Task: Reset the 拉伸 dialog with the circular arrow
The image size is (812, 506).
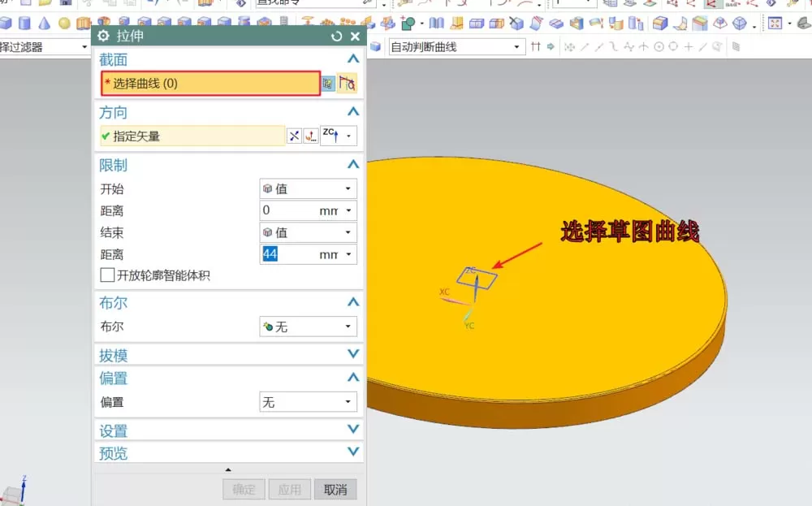Action: 337,37
